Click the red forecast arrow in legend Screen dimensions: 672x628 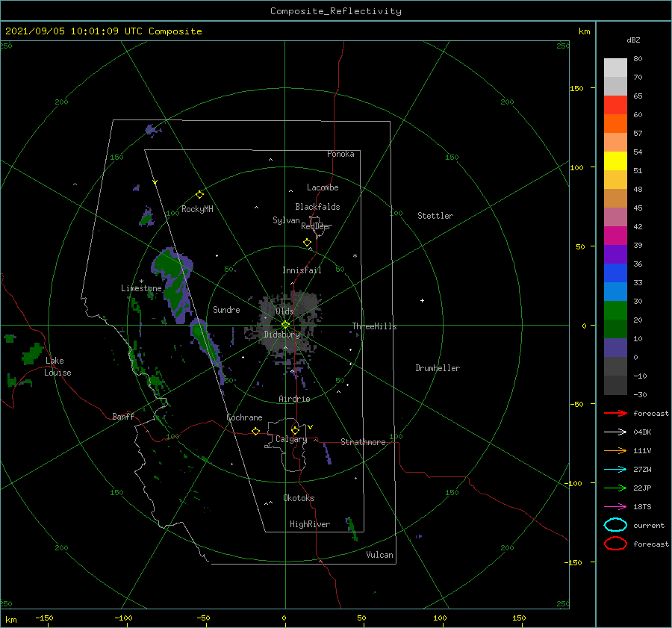pos(615,413)
